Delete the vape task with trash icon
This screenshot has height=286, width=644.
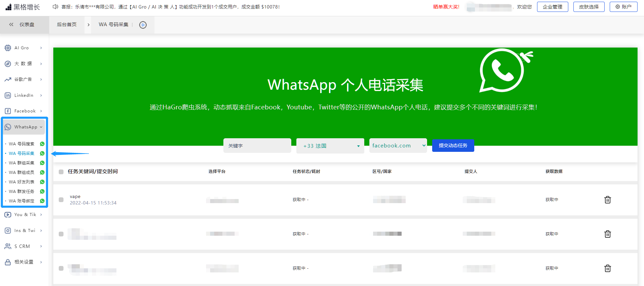pos(607,200)
